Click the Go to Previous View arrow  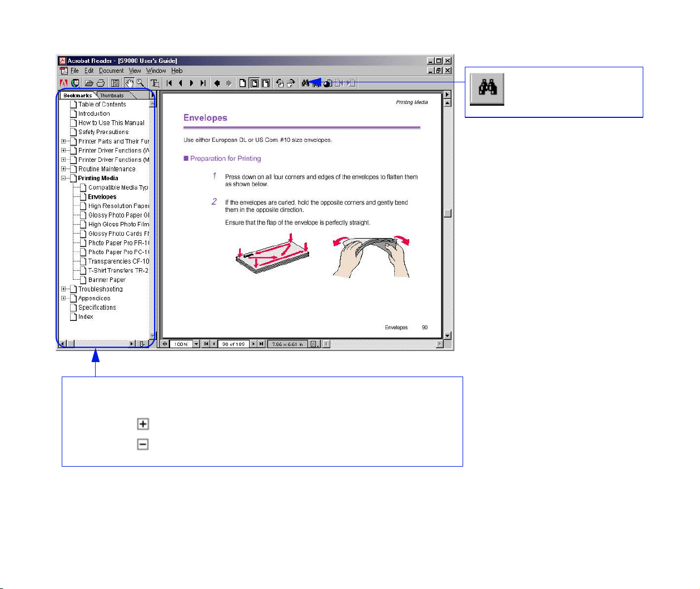click(x=217, y=83)
